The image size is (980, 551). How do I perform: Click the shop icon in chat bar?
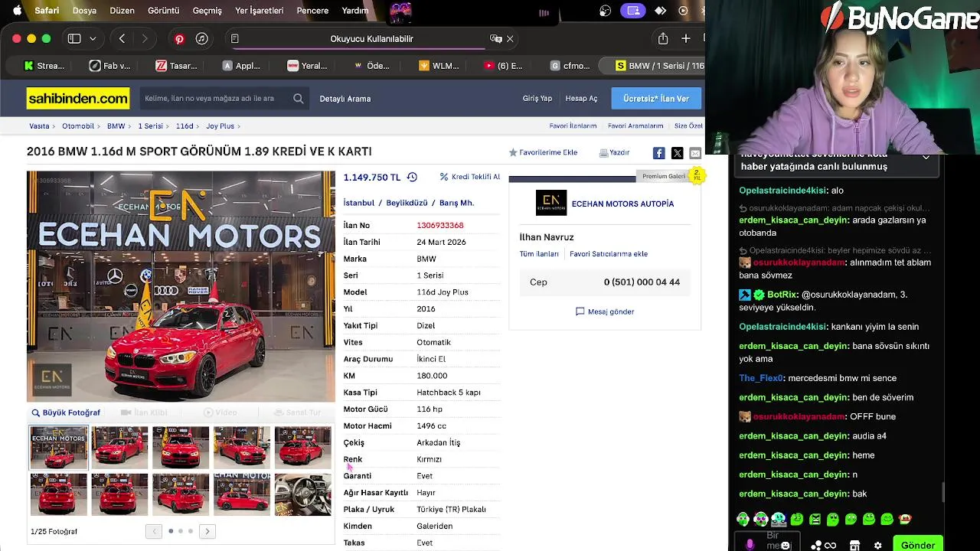854,546
